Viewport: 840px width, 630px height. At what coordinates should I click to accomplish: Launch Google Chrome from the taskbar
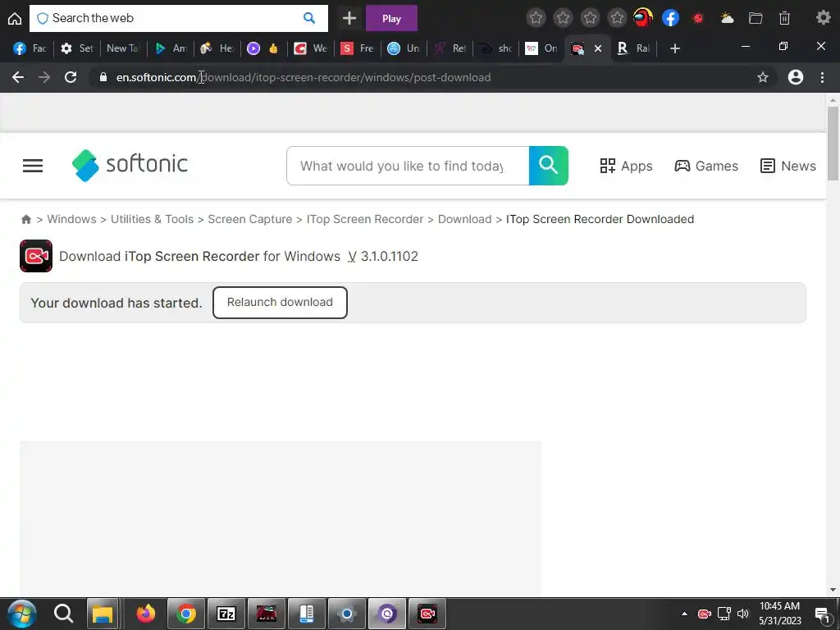[186, 614]
